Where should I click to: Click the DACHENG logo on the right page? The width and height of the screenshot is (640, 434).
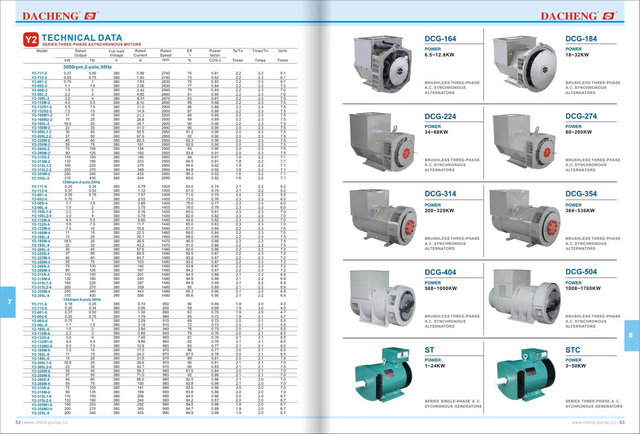(x=578, y=16)
